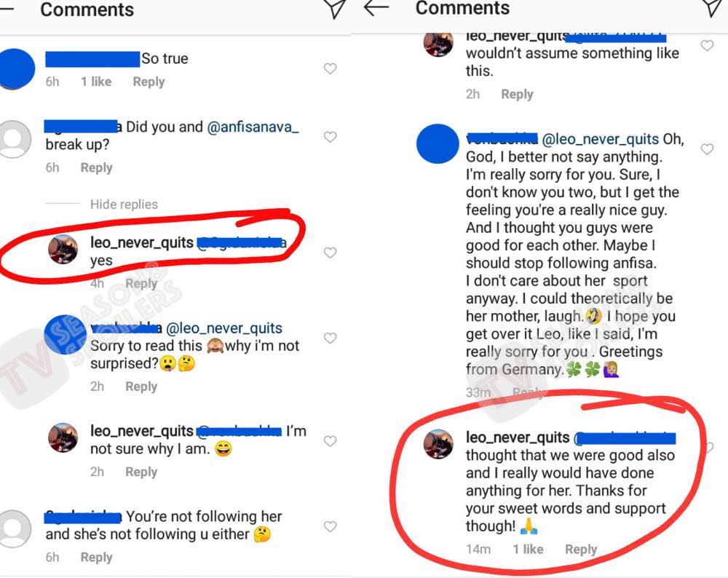
Task: Like the 'I'm not sure why I am' reply
Action: [330, 441]
